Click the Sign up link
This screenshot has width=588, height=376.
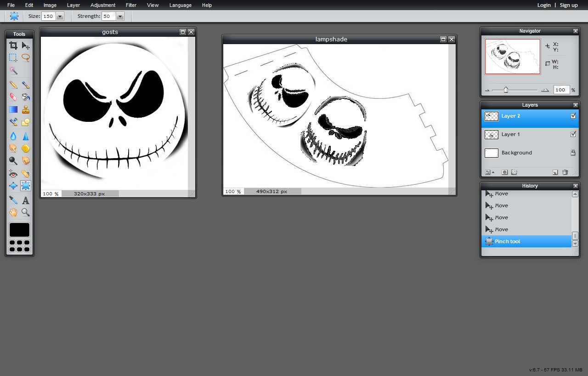569,5
